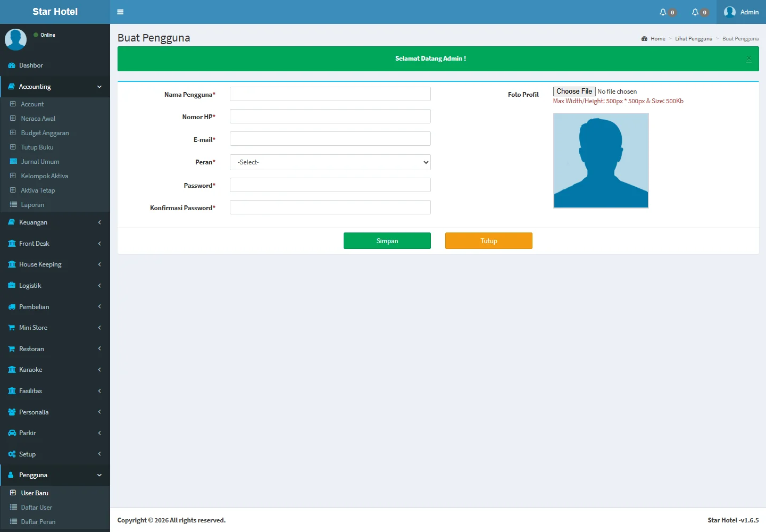Click the Dashbor dashboard icon
The height and width of the screenshot is (532, 766).
pyautogui.click(x=12, y=65)
